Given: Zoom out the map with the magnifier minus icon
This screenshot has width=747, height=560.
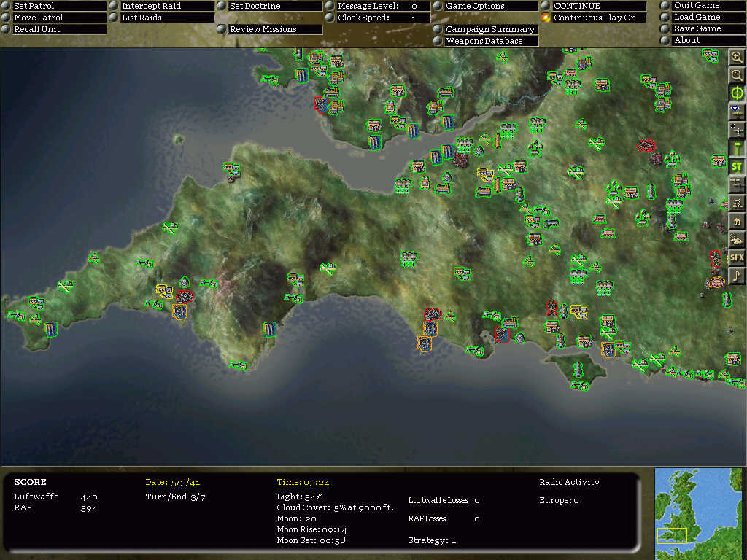Looking at the screenshot, I should (737, 75).
